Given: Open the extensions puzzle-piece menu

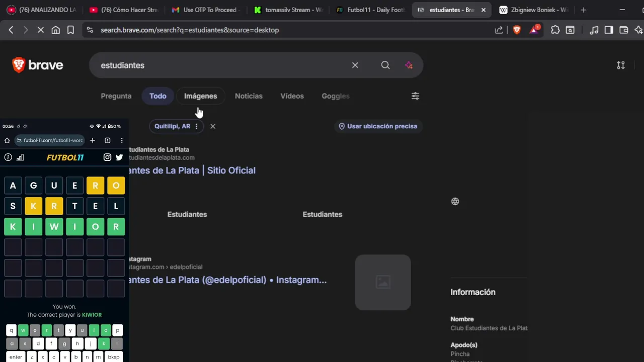Looking at the screenshot, I should pos(555,30).
